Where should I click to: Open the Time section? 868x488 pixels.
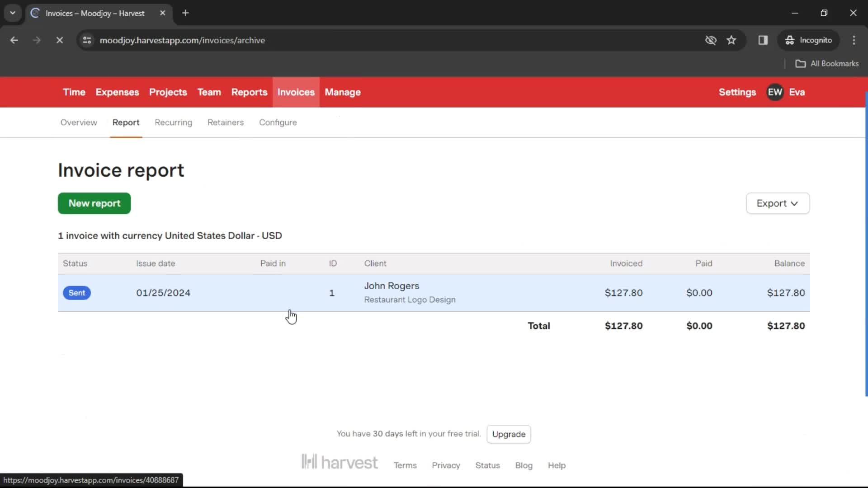click(74, 92)
